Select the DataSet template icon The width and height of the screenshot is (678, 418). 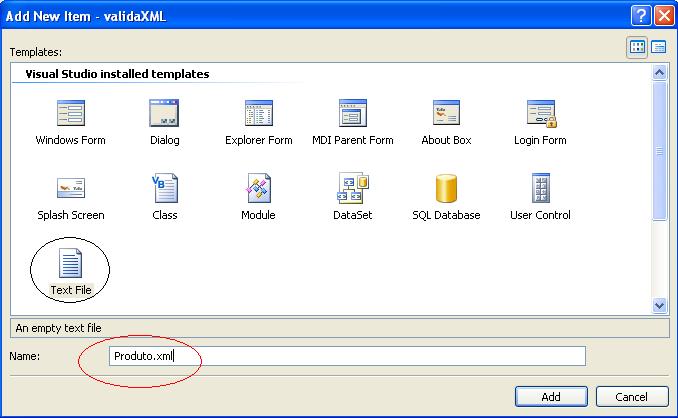[353, 188]
